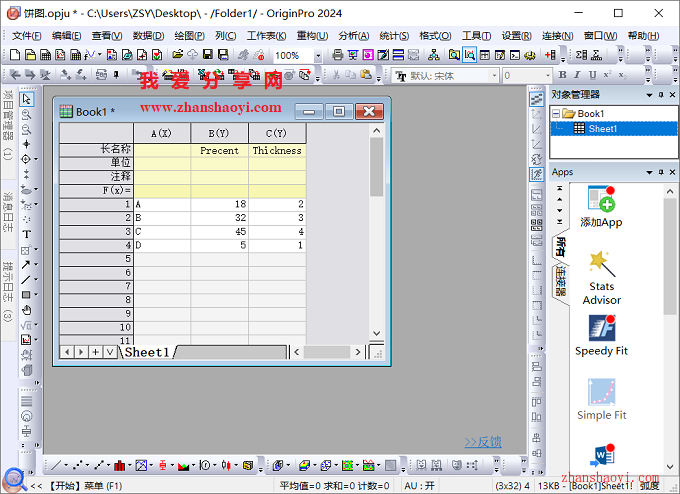Viewport: 680px width, 494px height.
Task: Click column header B(Y)
Action: click(x=219, y=133)
